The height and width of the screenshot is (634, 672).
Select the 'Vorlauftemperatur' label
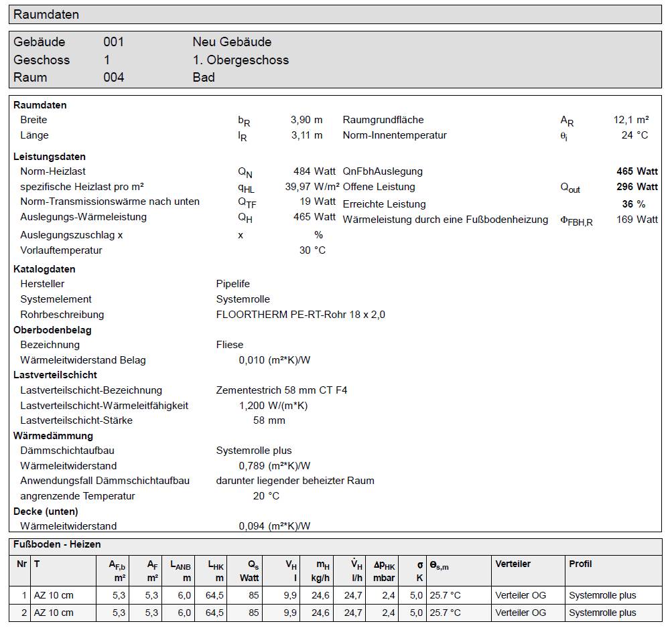click(x=61, y=250)
